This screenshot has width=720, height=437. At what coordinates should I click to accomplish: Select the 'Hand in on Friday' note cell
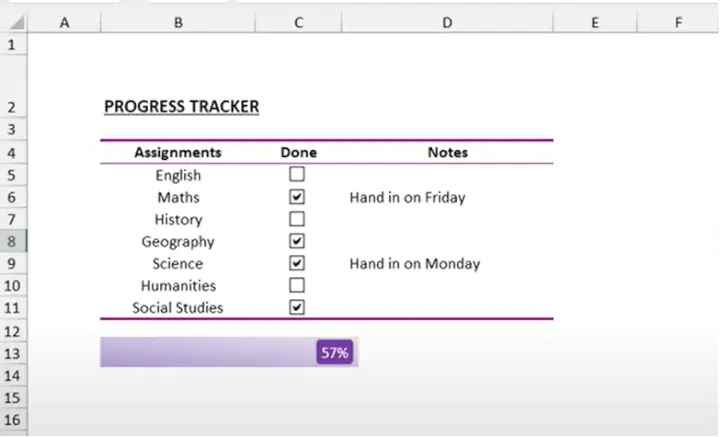pos(407,197)
